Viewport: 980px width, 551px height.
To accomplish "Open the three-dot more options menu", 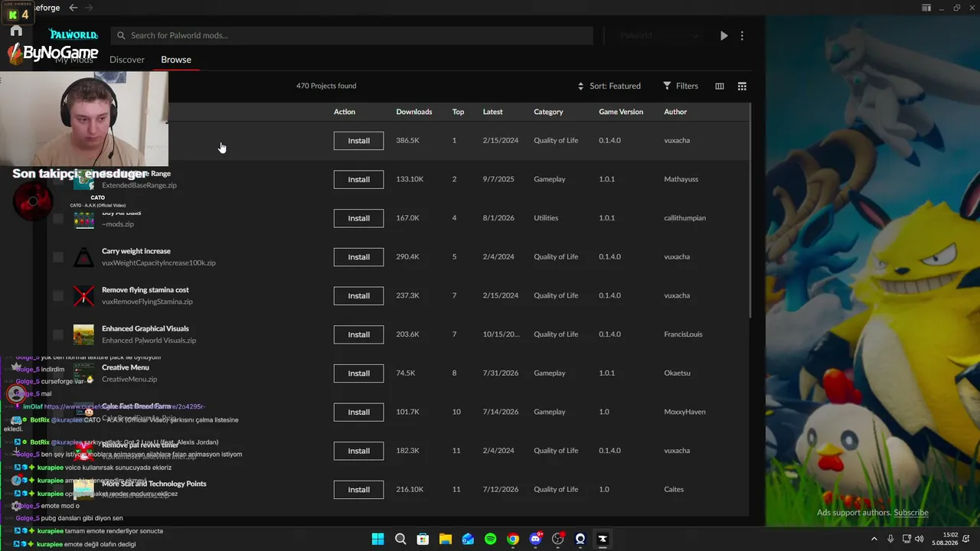I will click(742, 35).
